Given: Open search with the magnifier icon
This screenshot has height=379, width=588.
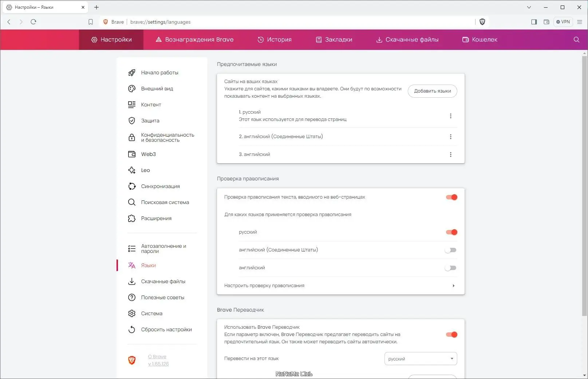Looking at the screenshot, I should (x=576, y=39).
